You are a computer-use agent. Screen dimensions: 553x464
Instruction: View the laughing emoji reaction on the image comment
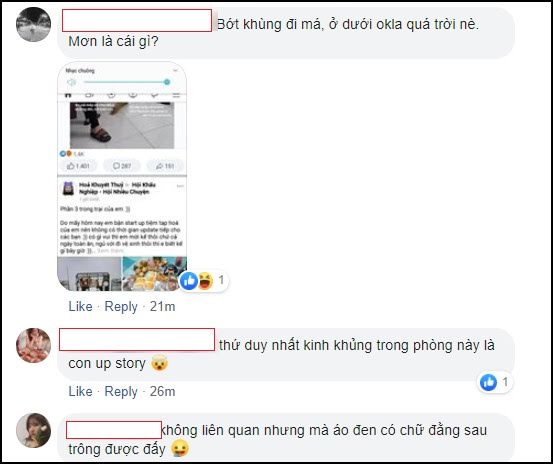coord(205,281)
